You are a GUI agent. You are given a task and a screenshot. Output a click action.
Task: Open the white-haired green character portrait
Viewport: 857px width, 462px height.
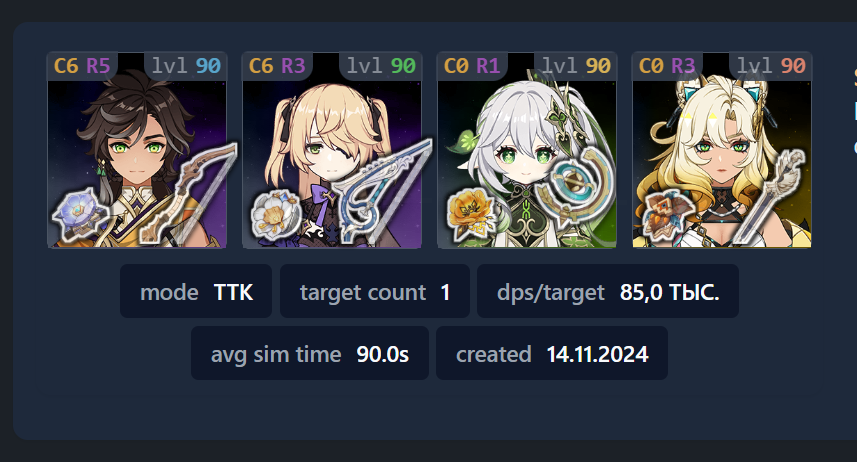click(x=527, y=150)
